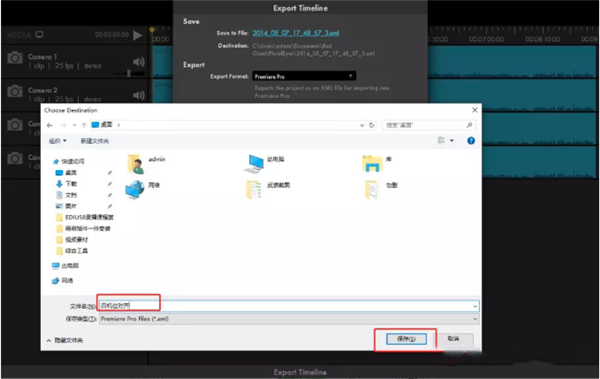600x379 pixels.
Task: Click the Camera 2 camera icon
Action: click(x=15, y=91)
